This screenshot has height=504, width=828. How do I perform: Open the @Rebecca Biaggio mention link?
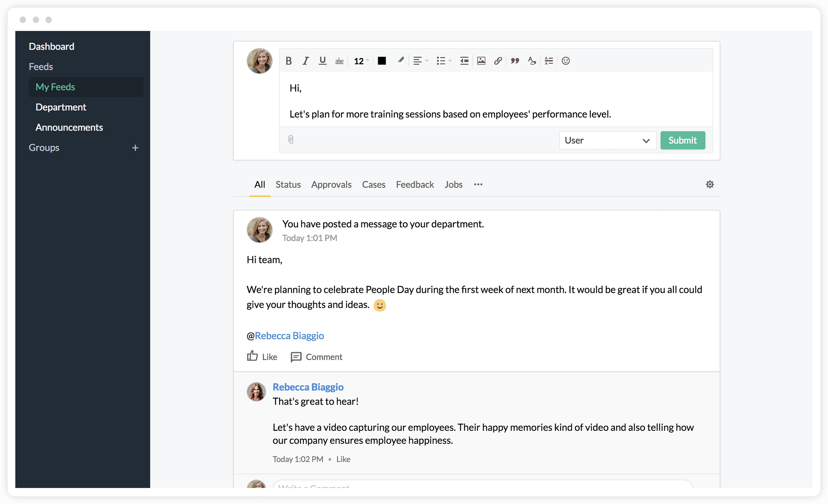(289, 335)
